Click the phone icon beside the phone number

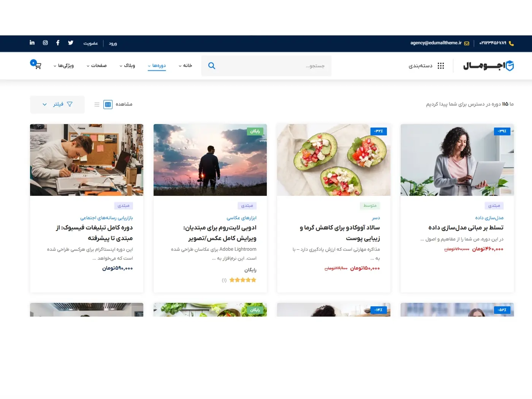511,43
